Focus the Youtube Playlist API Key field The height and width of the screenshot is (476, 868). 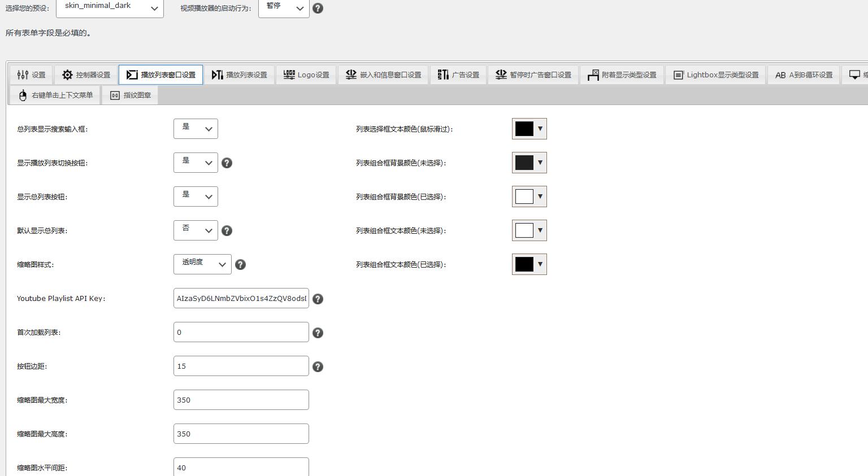[x=241, y=298]
